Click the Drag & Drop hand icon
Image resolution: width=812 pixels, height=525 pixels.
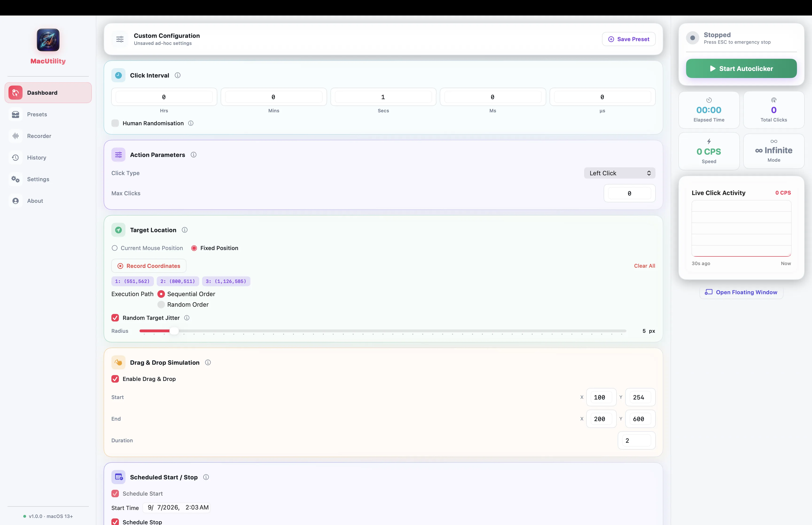pyautogui.click(x=118, y=362)
